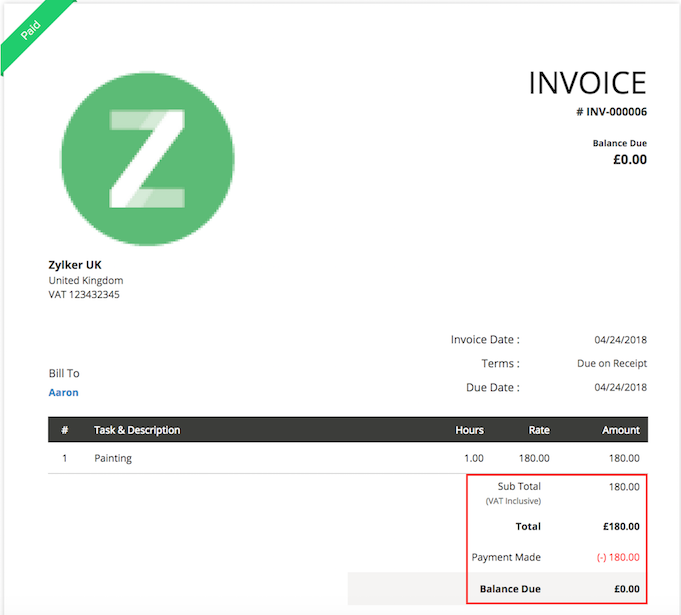Image resolution: width=681 pixels, height=615 pixels.
Task: Click the 1.00 hours cell
Action: point(473,458)
